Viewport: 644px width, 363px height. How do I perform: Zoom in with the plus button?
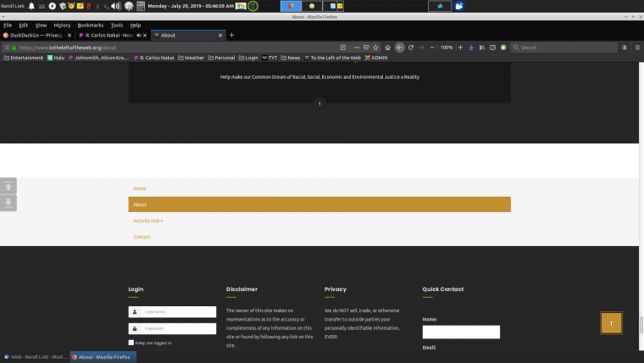click(462, 47)
